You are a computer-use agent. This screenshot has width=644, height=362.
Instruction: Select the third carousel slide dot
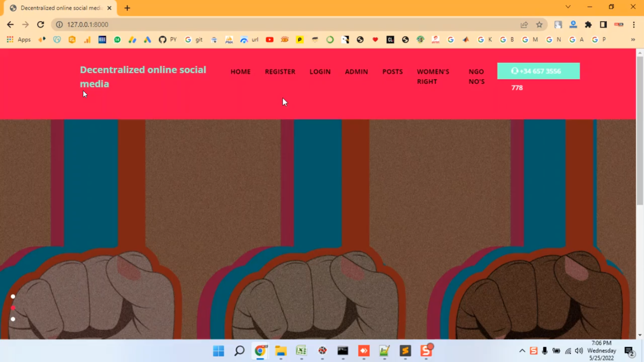[x=13, y=319]
